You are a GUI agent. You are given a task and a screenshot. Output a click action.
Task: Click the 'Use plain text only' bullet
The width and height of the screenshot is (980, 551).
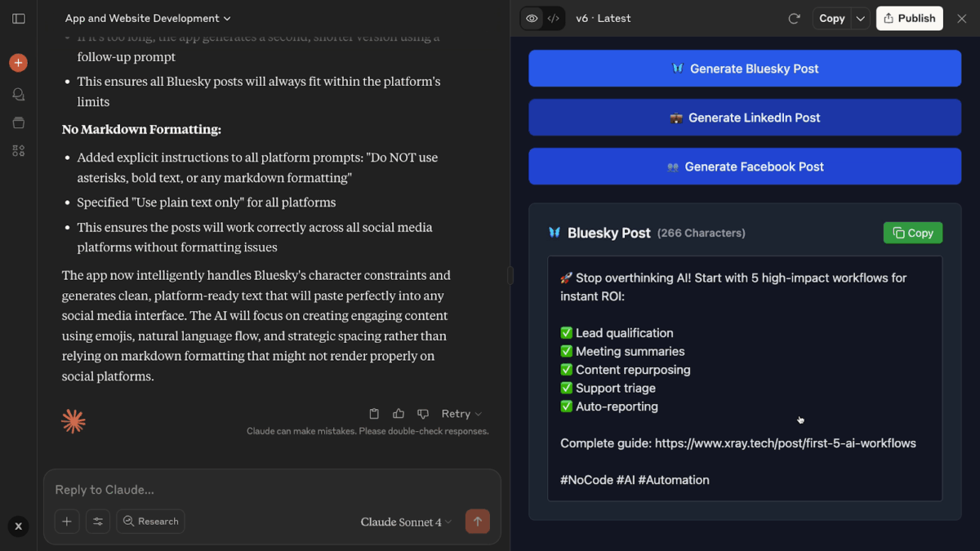coord(207,202)
